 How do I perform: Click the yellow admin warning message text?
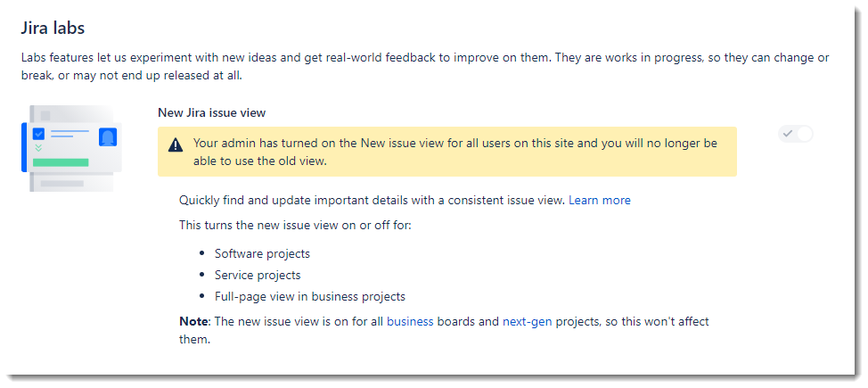pos(455,152)
